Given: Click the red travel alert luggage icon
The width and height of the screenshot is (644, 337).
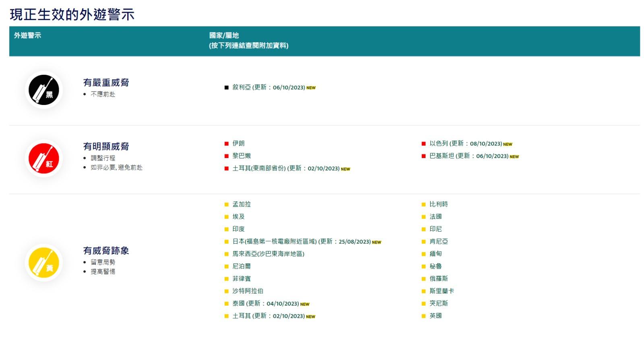Looking at the screenshot, I should click(x=43, y=158).
